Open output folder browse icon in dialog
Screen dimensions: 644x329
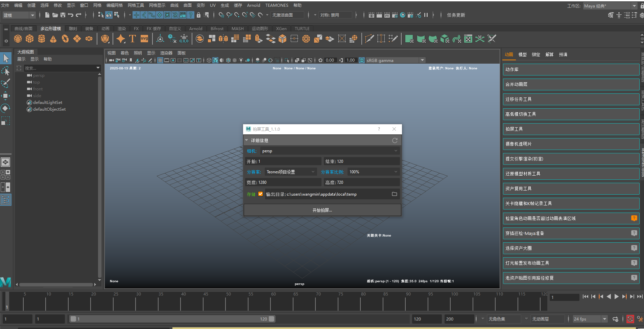[x=394, y=194]
